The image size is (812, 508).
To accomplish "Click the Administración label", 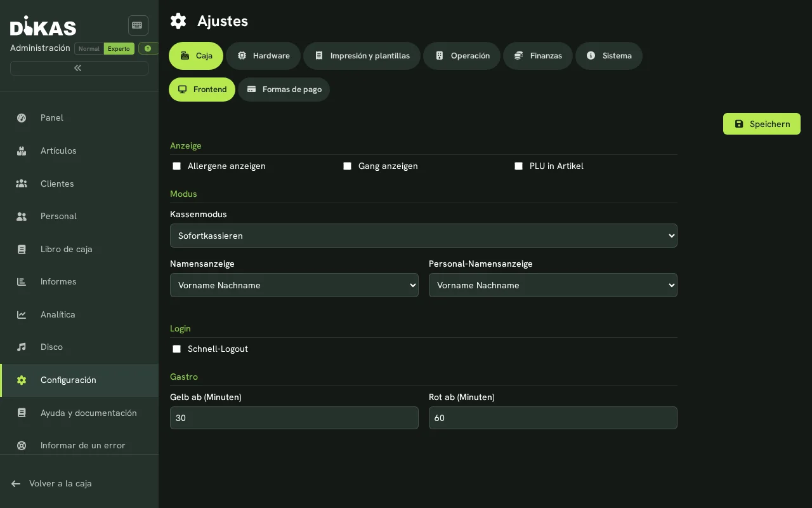I will (x=40, y=48).
